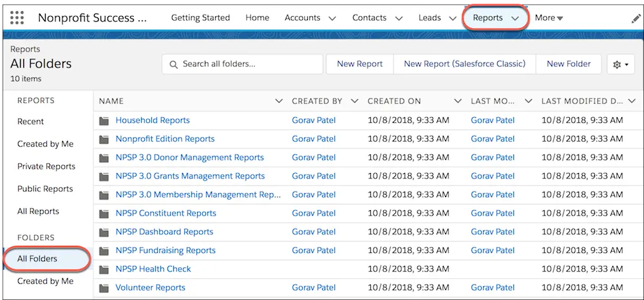
Task: Open the Name column header chevron menu
Action: click(x=279, y=101)
